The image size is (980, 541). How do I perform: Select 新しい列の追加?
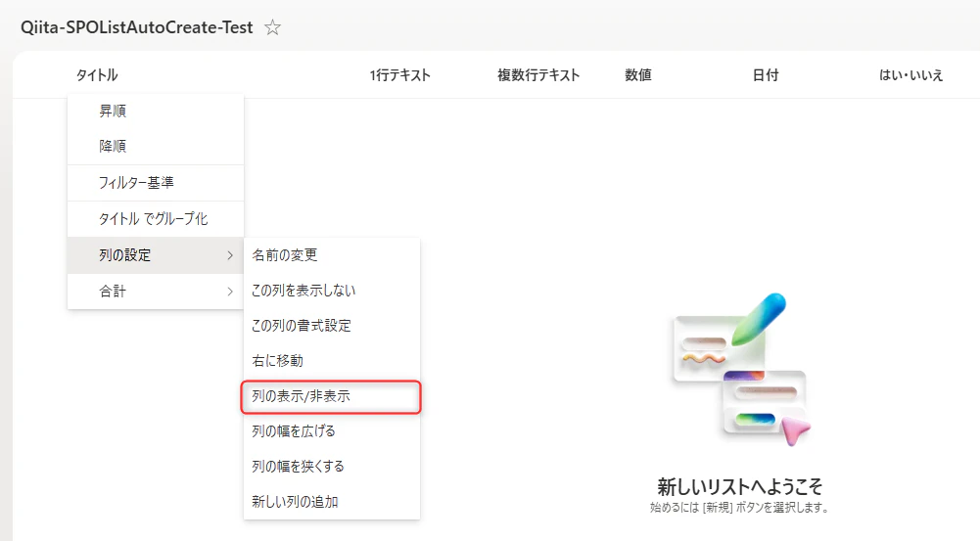pyautogui.click(x=331, y=502)
